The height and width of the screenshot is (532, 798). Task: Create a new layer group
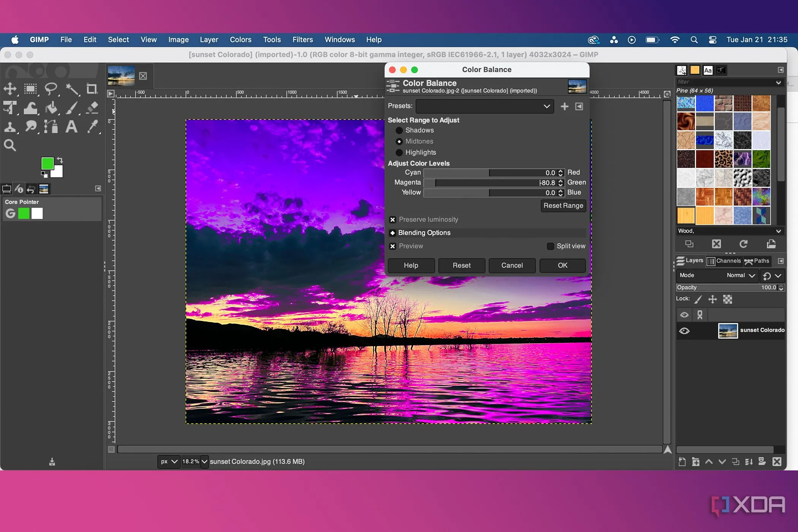pyautogui.click(x=695, y=462)
